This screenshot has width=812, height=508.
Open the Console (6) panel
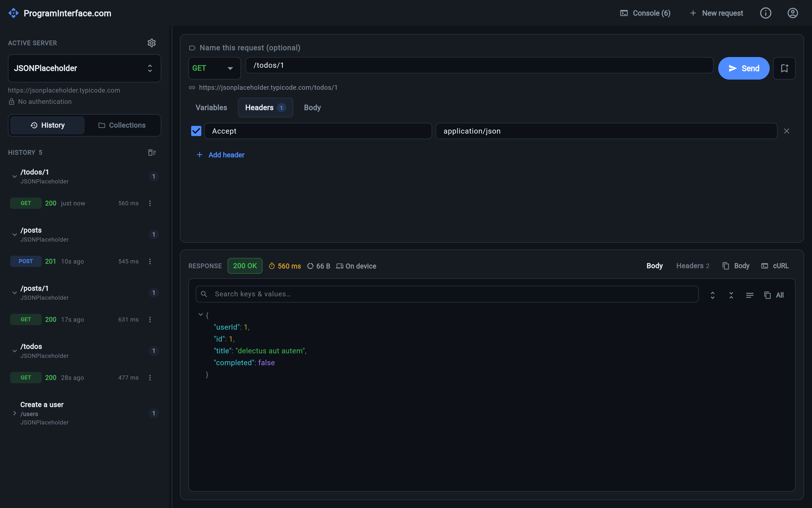(x=645, y=13)
